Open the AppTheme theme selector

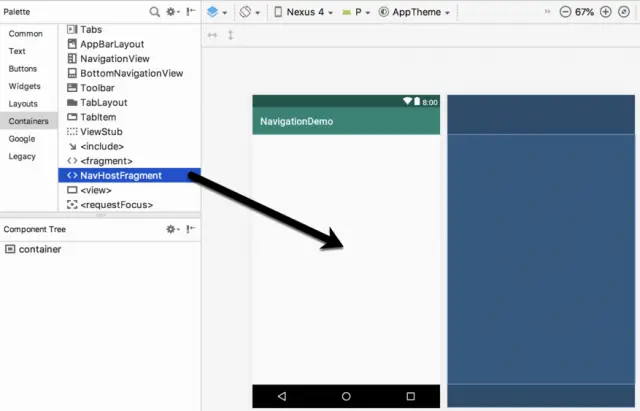tap(418, 12)
